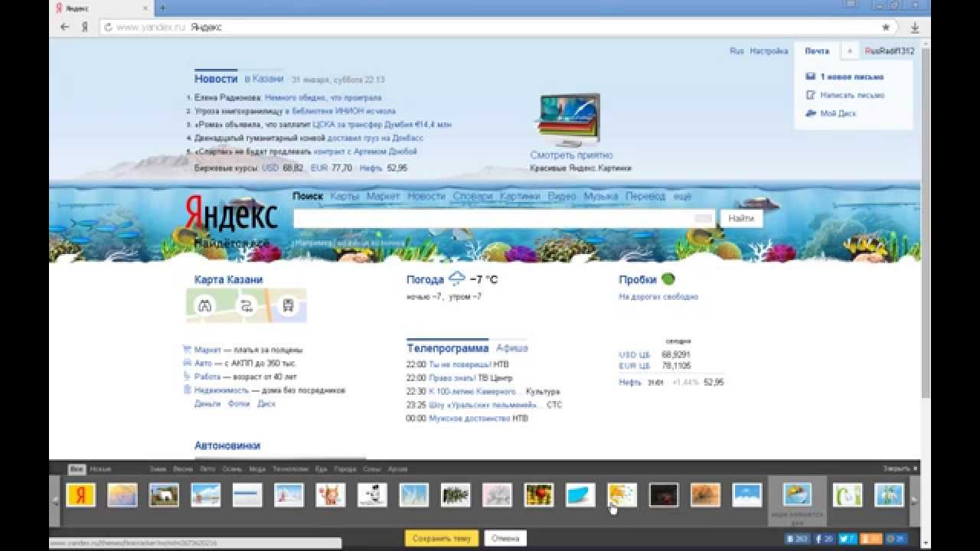
Task: Open the bus transport icon on Kazan map
Action: pyautogui.click(x=288, y=306)
